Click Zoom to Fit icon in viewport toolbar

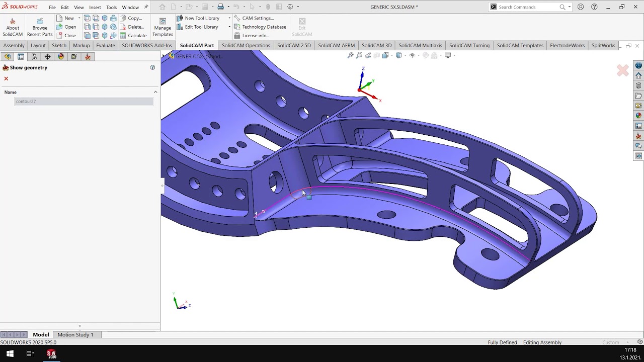point(351,55)
